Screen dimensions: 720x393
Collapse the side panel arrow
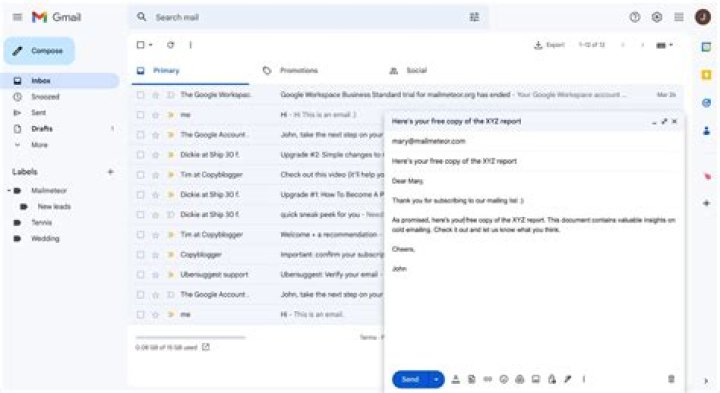[706, 381]
